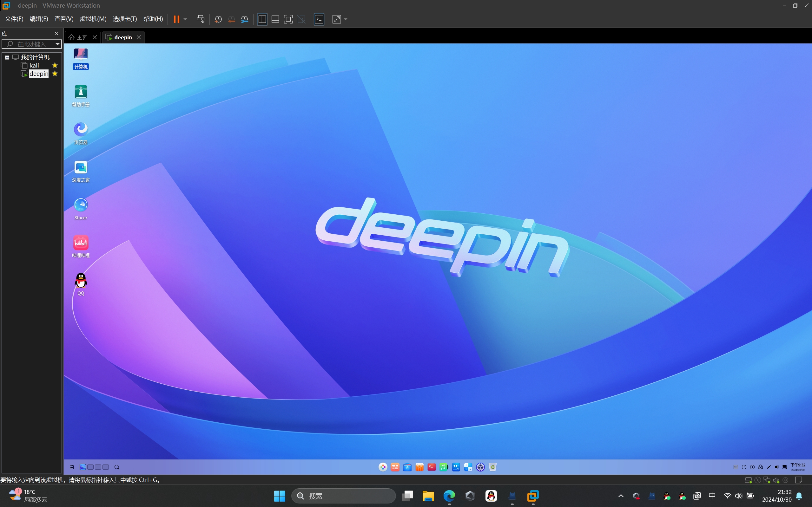812x507 pixels.
Task: Open the power options dropdown arrow
Action: 185,19
